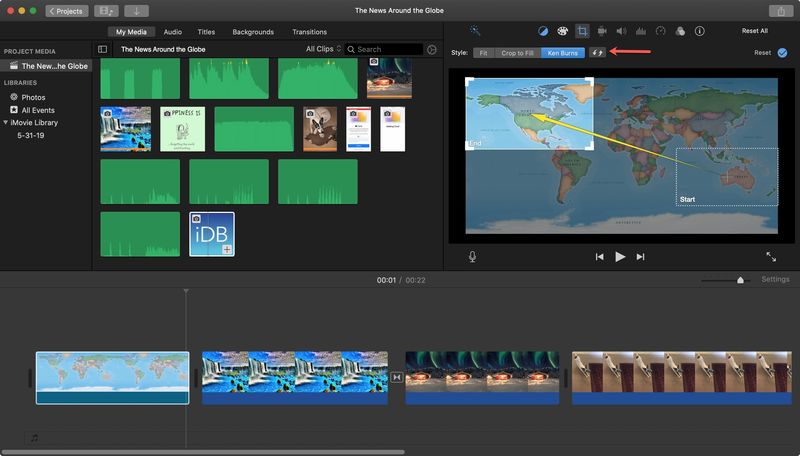Screen dimensions: 800x456
Task: Open timeline Settings
Action: tap(775, 279)
